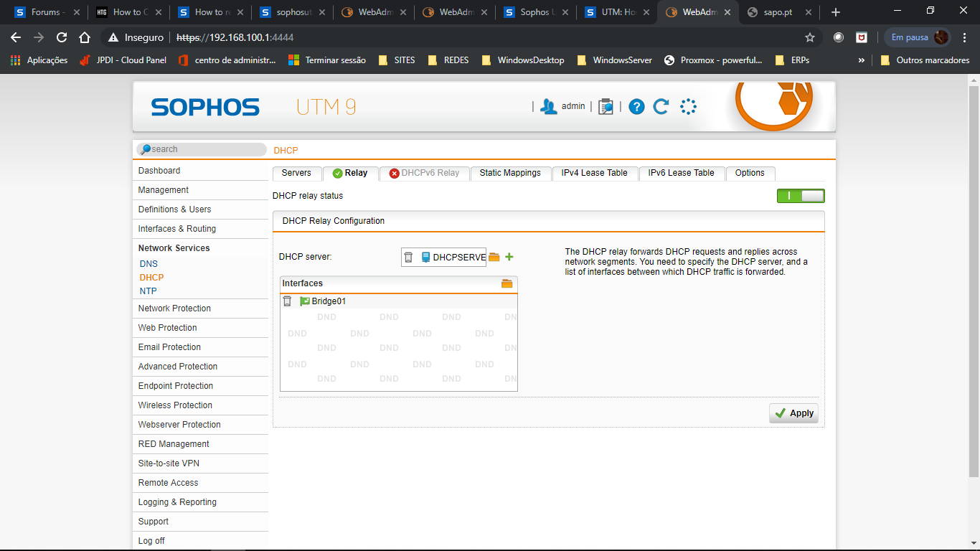This screenshot has height=551, width=980.
Task: Click the WebAdmin reload arrow icon
Action: pos(661,106)
